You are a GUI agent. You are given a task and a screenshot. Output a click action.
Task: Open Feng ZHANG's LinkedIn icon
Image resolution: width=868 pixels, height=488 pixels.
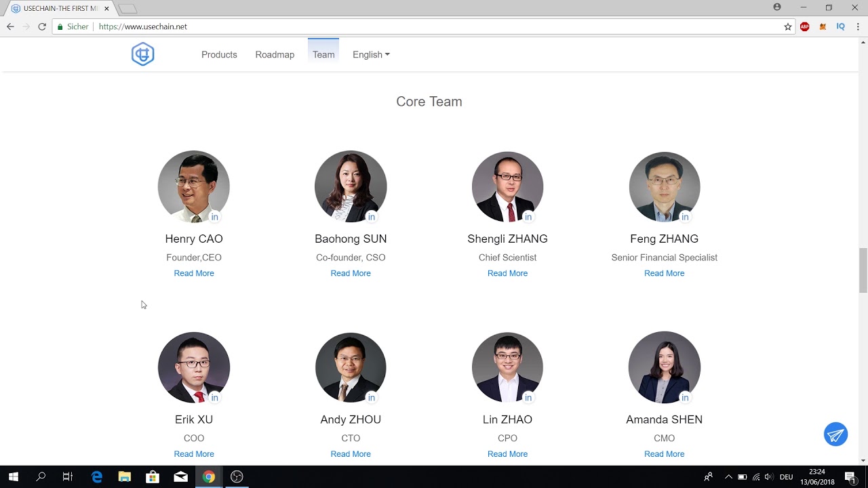coord(685,217)
